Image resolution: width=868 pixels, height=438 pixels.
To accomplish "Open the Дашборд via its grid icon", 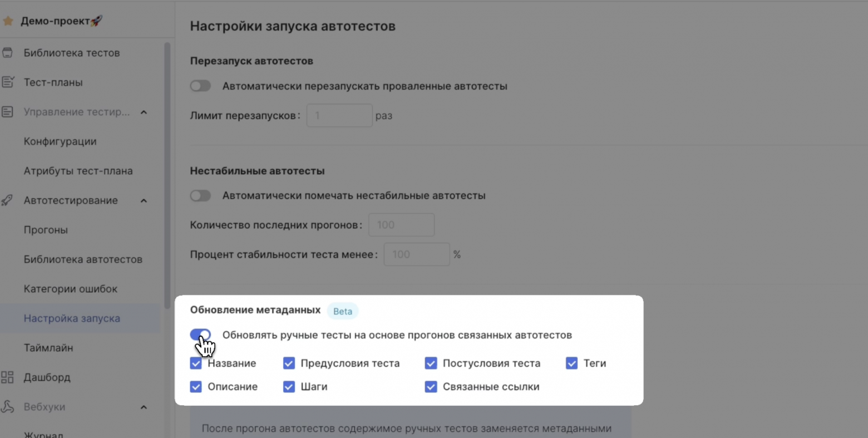I will 8,377.
